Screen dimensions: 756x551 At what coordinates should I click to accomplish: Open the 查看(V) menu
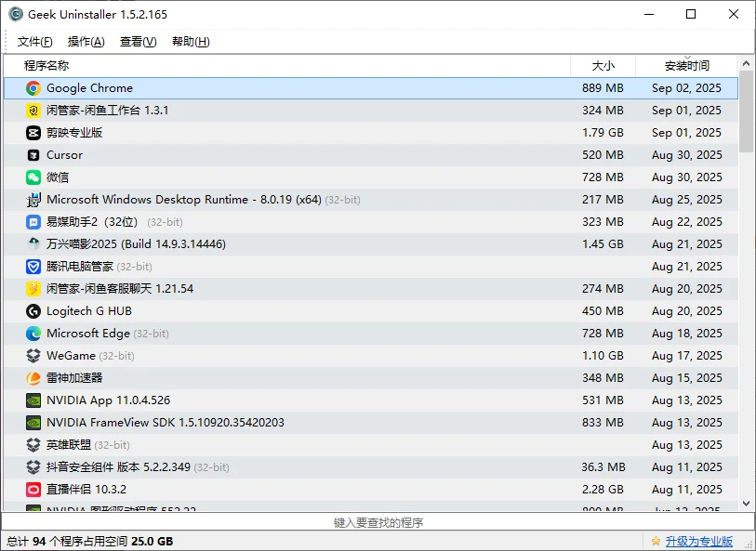[138, 42]
